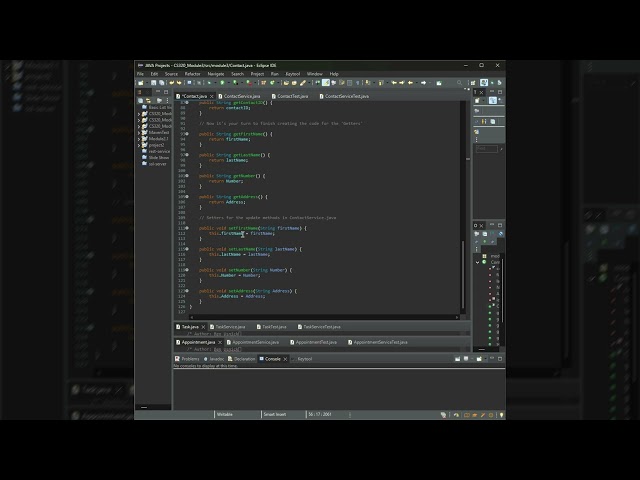Switch to the Java perspective icon

(484, 82)
